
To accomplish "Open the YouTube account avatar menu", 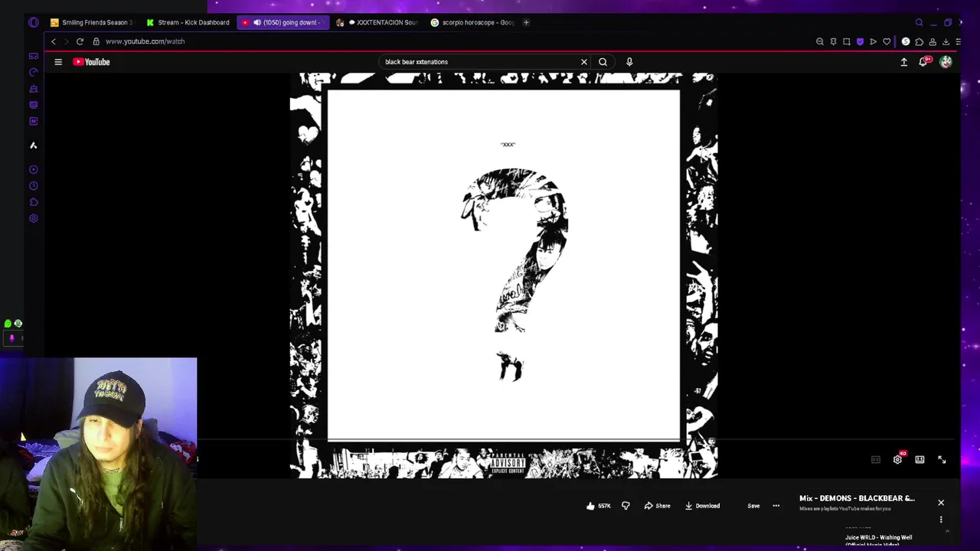I will pos(946,62).
